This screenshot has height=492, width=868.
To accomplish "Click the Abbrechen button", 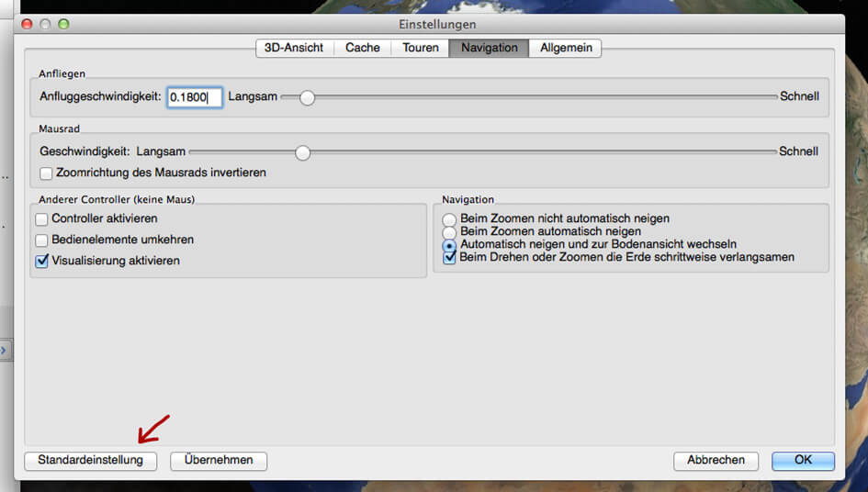I will coord(716,461).
